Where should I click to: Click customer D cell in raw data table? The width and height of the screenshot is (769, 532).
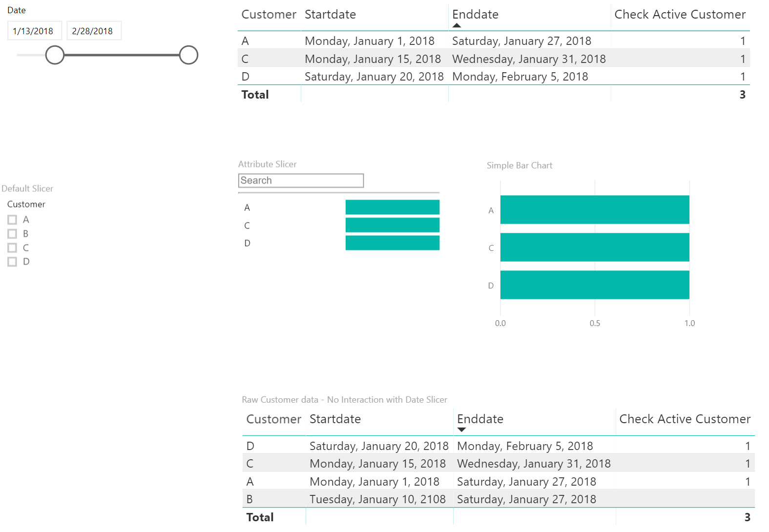point(250,446)
